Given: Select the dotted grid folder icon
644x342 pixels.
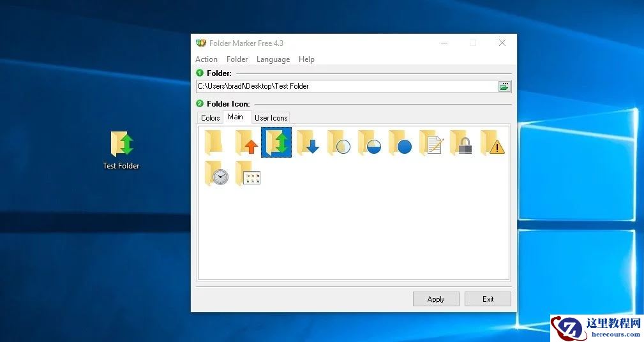Looking at the screenshot, I should coord(248,174).
